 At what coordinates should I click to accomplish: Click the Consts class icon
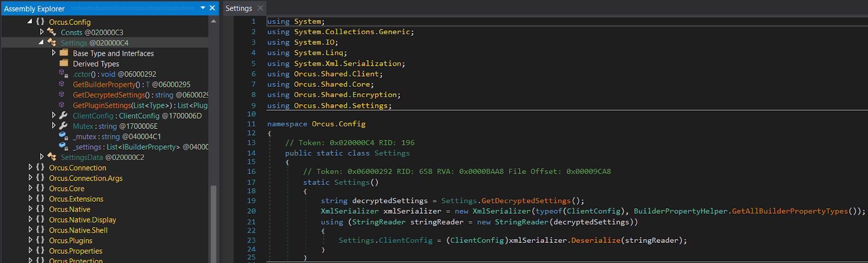pos(52,32)
